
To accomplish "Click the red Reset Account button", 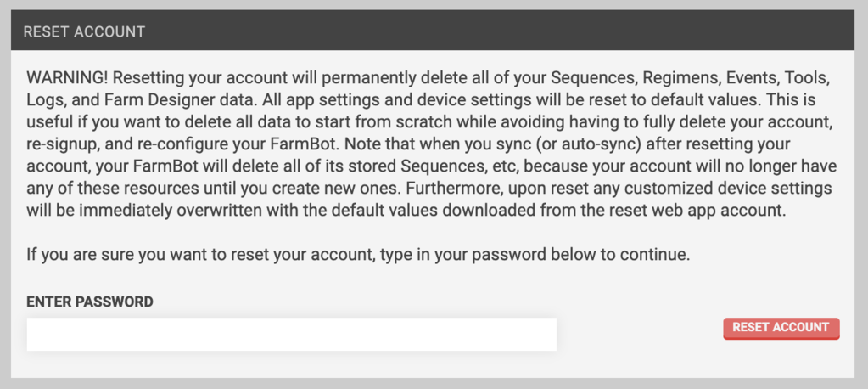I will pyautogui.click(x=781, y=328).
